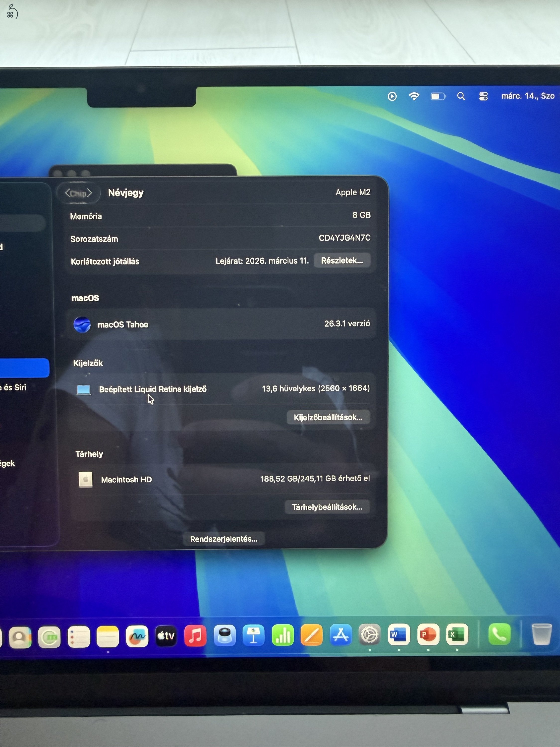Open the blue loupe app beside Music
This screenshot has width=560, height=747.
pyautogui.click(x=224, y=635)
